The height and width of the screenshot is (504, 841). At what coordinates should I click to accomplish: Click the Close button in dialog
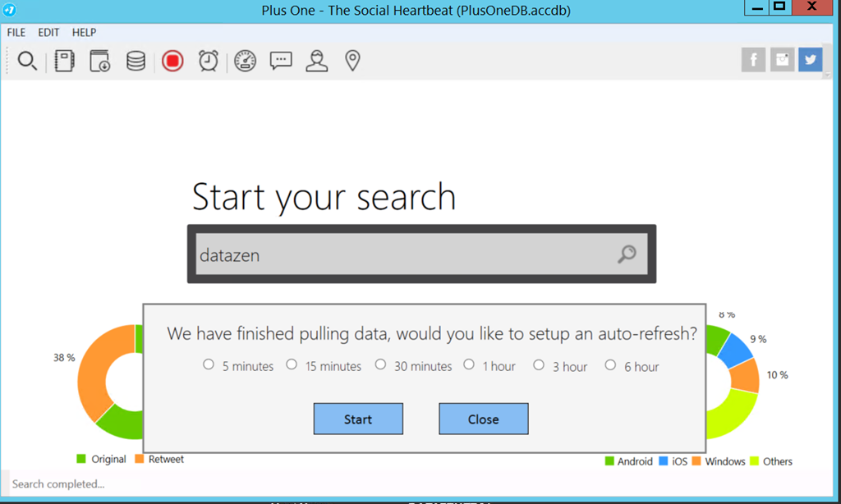click(x=483, y=419)
